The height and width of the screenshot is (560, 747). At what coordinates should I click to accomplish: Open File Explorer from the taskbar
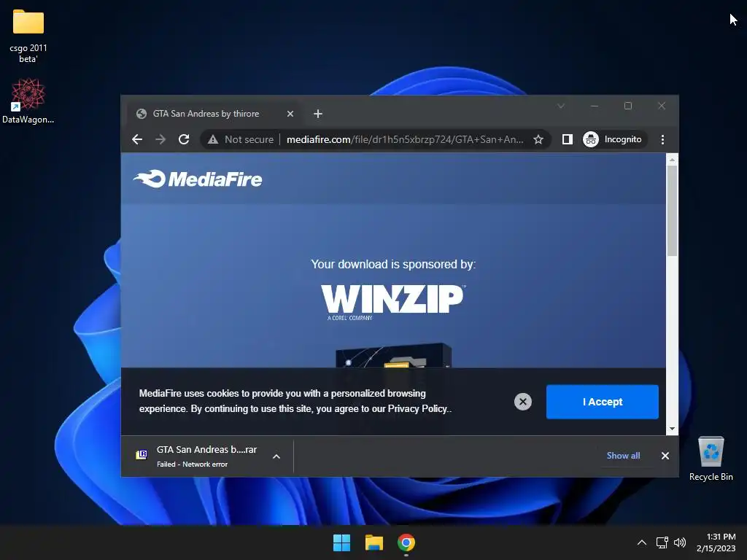pyautogui.click(x=374, y=542)
